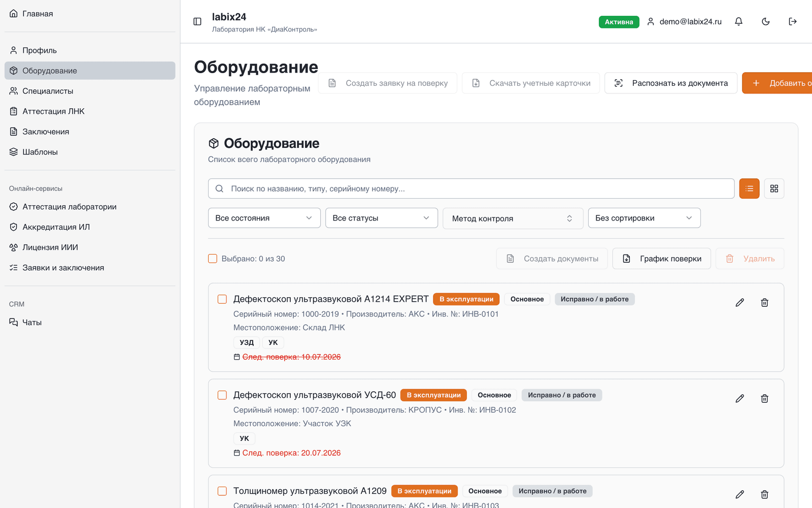This screenshot has height=508, width=812.
Task: Click 'След. поверка: 10.07.2026' date
Action: [x=291, y=357]
